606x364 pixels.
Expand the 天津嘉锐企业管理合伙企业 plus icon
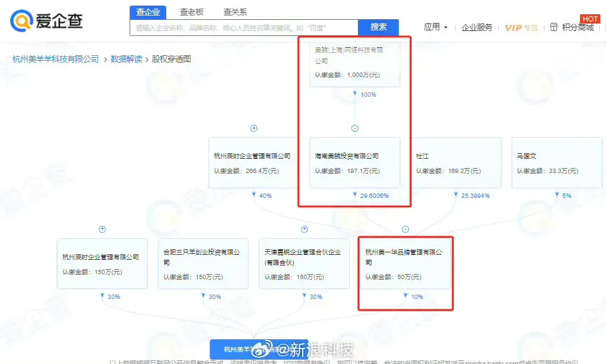(x=305, y=229)
